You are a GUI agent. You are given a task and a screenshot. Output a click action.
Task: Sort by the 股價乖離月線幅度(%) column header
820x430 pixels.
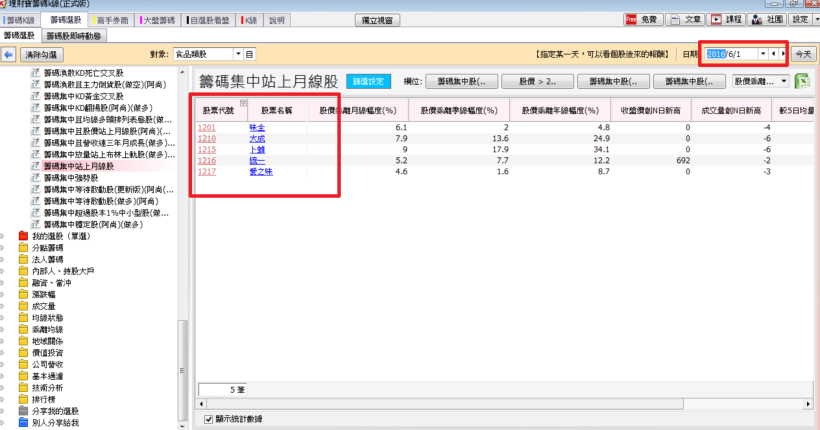[358, 110]
